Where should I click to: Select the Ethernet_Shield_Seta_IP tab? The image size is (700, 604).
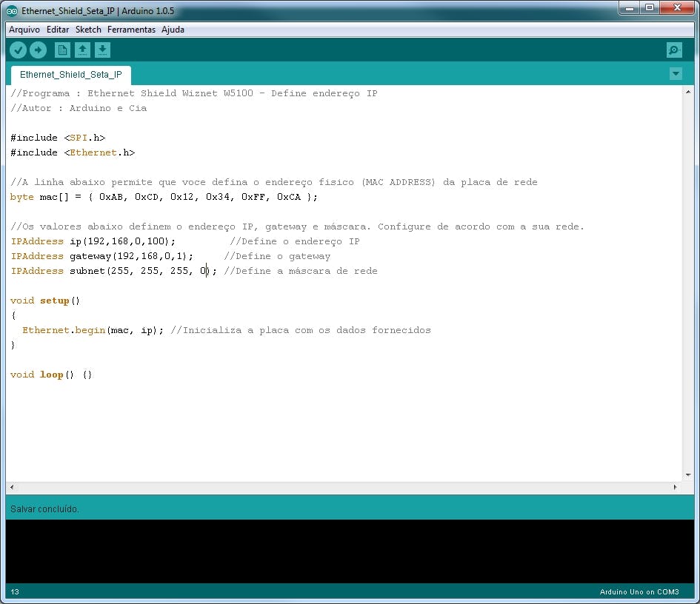coord(70,75)
